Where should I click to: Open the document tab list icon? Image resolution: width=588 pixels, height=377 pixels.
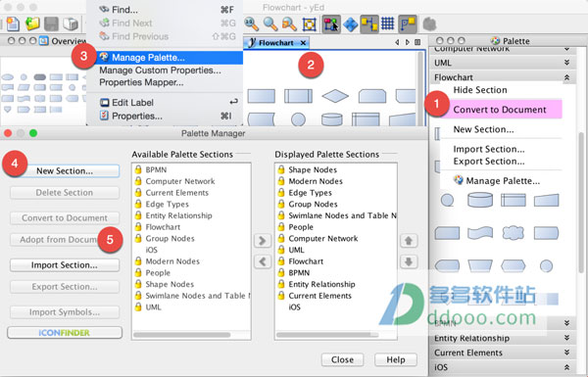(x=417, y=42)
